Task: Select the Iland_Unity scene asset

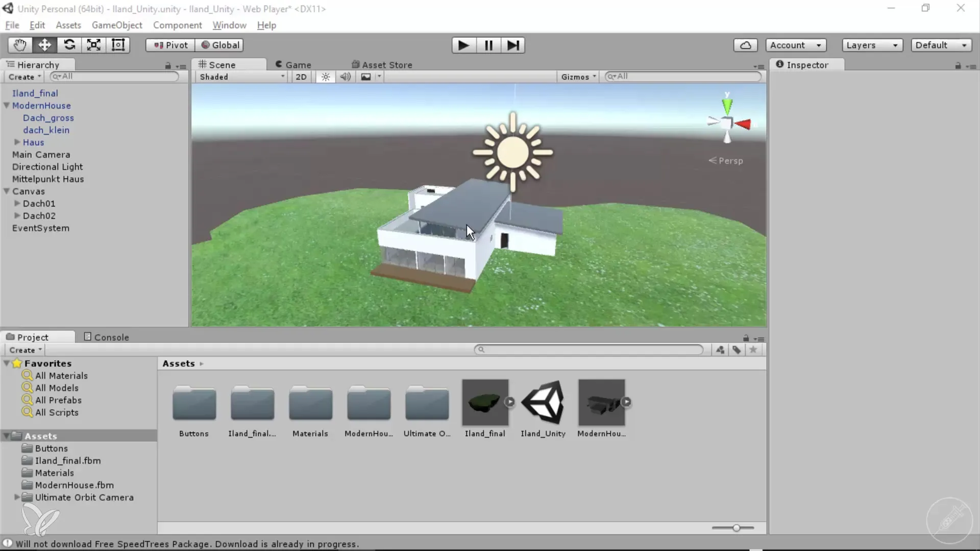Action: click(x=543, y=409)
